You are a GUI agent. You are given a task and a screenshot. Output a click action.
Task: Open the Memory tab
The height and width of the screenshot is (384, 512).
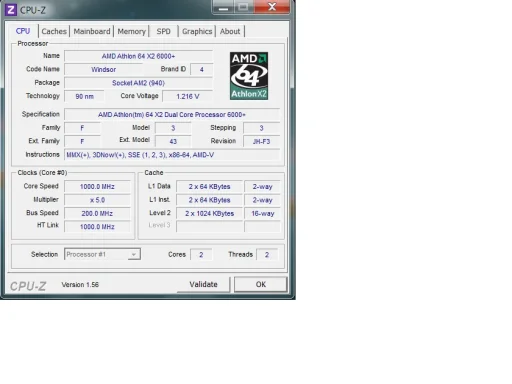131,31
